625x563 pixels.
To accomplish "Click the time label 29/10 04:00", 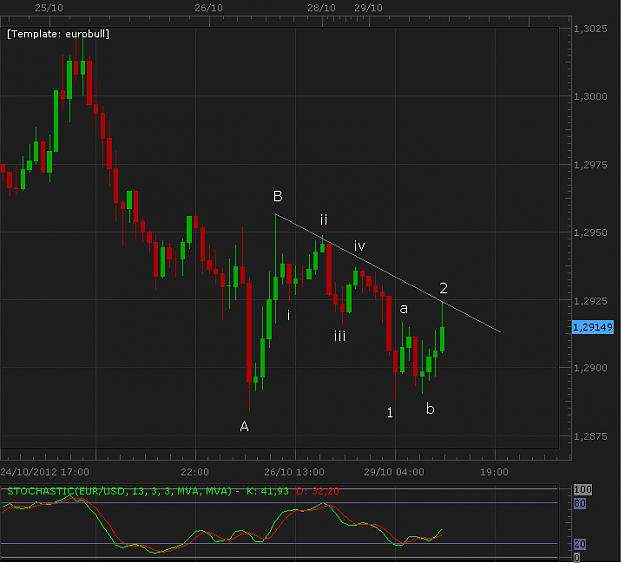I will coord(394,472).
